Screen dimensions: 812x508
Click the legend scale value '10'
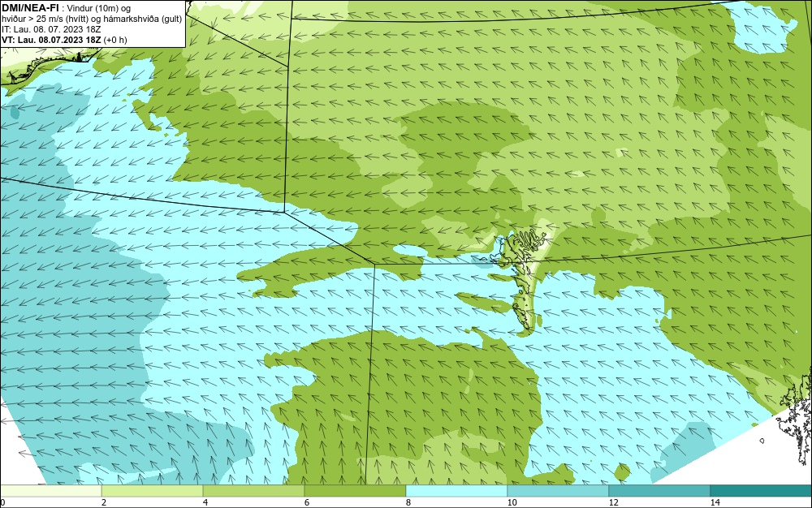click(x=512, y=502)
